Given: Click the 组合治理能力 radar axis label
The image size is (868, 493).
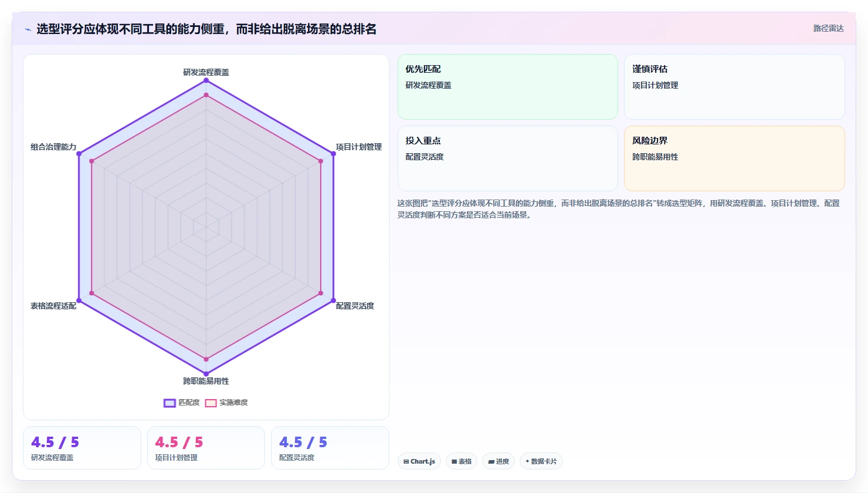Looking at the screenshot, I should click(53, 147).
